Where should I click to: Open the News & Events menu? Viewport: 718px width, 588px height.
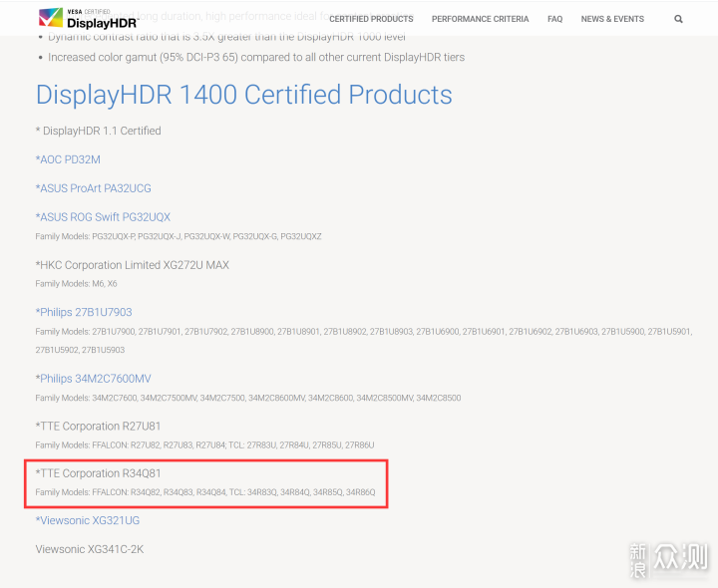612,19
